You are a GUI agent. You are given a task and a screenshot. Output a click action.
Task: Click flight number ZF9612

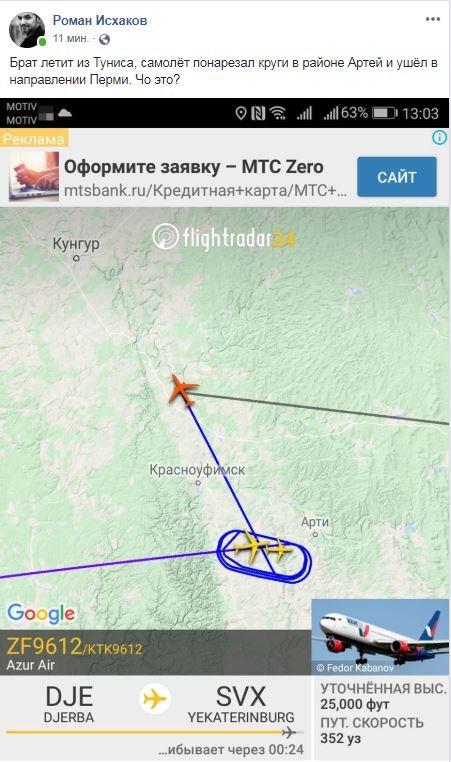(x=44, y=647)
